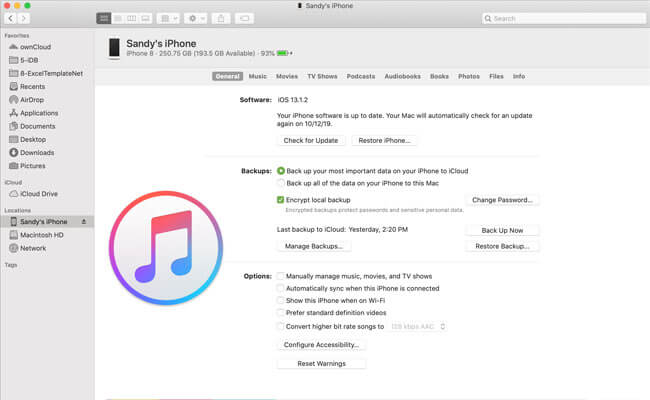This screenshot has height=400, width=650.
Task: Switch to the Info tab
Action: point(519,76)
